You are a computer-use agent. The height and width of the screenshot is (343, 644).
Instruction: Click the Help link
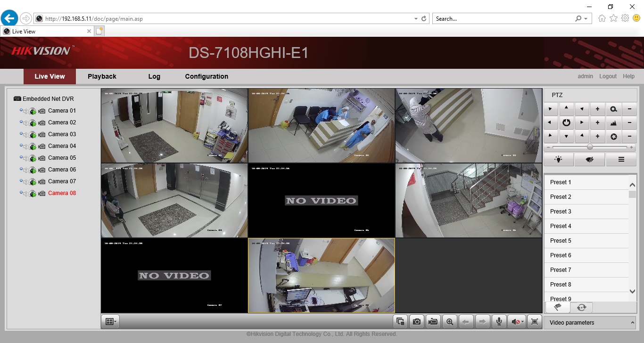tap(628, 76)
